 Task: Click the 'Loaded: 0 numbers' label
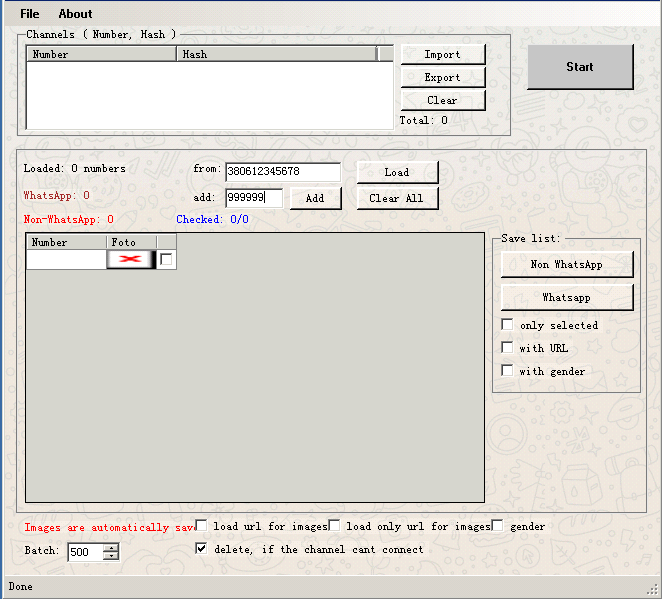click(x=74, y=168)
